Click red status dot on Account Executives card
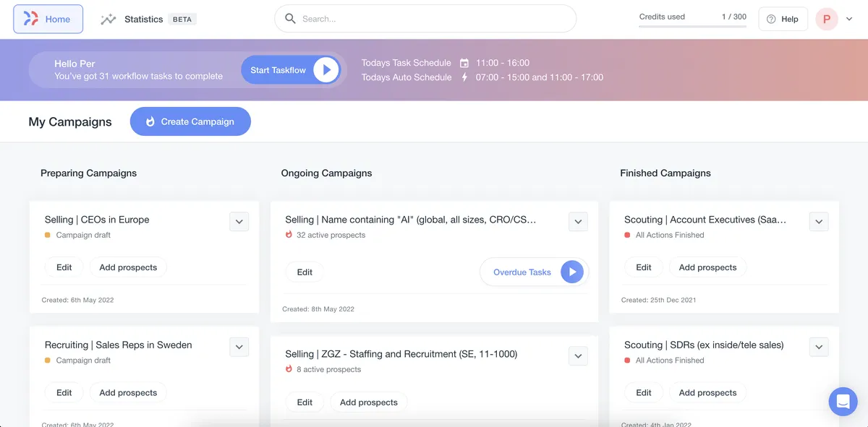 point(627,236)
